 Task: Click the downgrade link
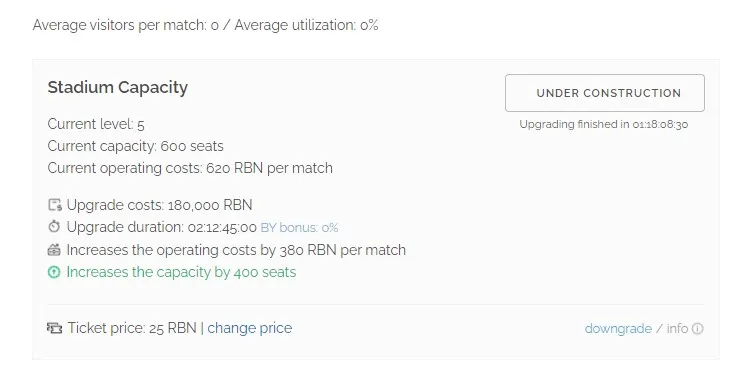coord(618,328)
